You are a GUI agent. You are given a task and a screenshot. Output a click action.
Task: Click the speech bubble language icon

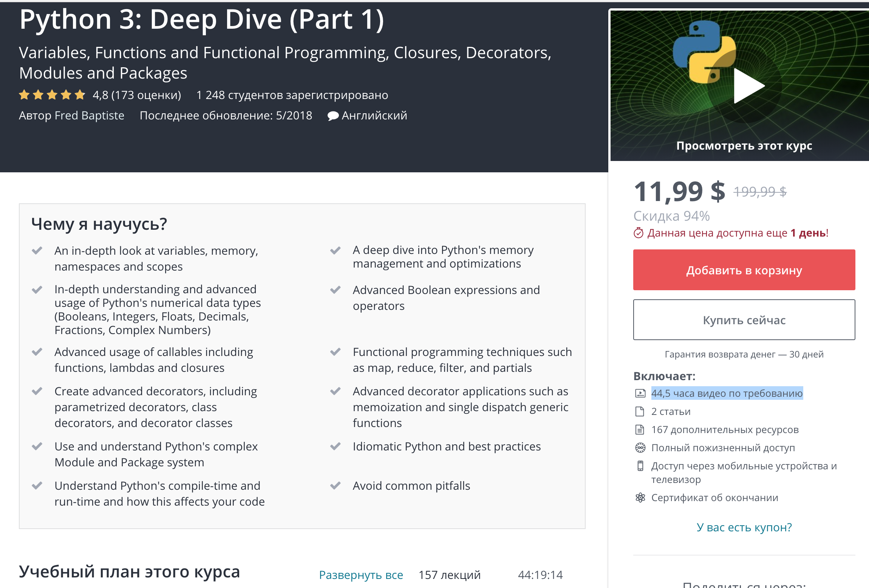[333, 116]
